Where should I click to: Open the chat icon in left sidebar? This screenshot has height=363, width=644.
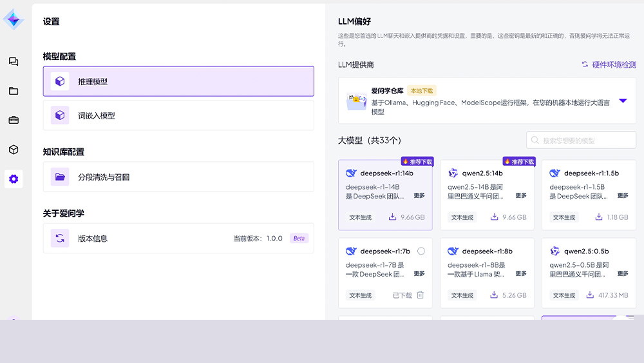[x=14, y=62]
